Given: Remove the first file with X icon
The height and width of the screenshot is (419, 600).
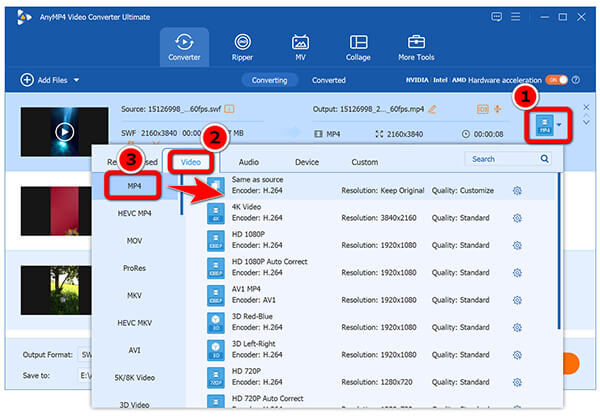Looking at the screenshot, I should (586, 107).
